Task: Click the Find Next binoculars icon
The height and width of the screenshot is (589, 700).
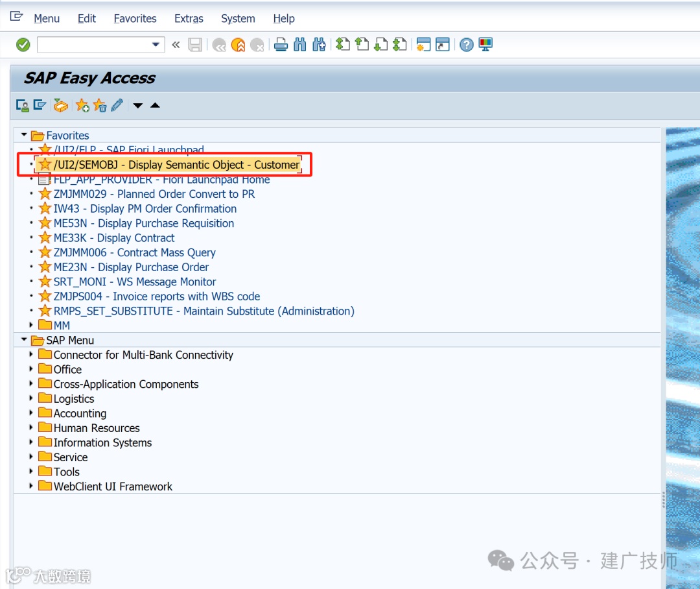Action: pyautogui.click(x=319, y=45)
